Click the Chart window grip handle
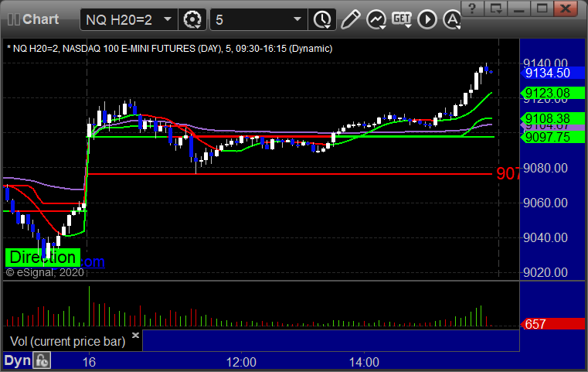 [13, 19]
